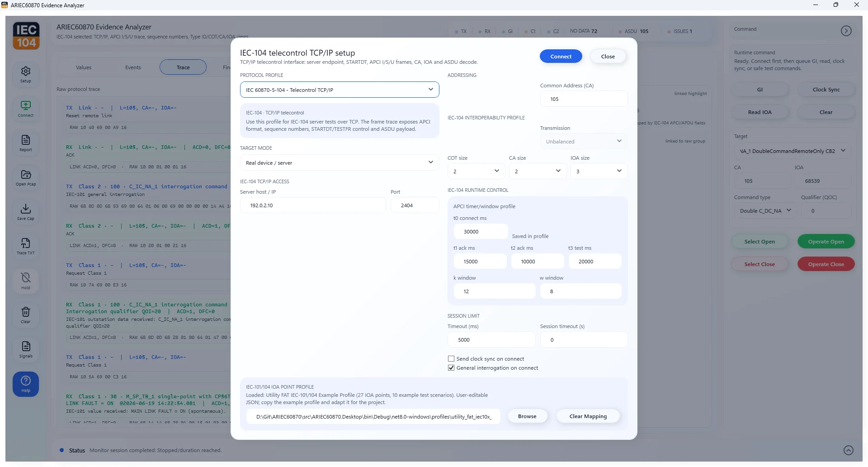
Task: Click the Port 2404 field
Action: click(415, 205)
